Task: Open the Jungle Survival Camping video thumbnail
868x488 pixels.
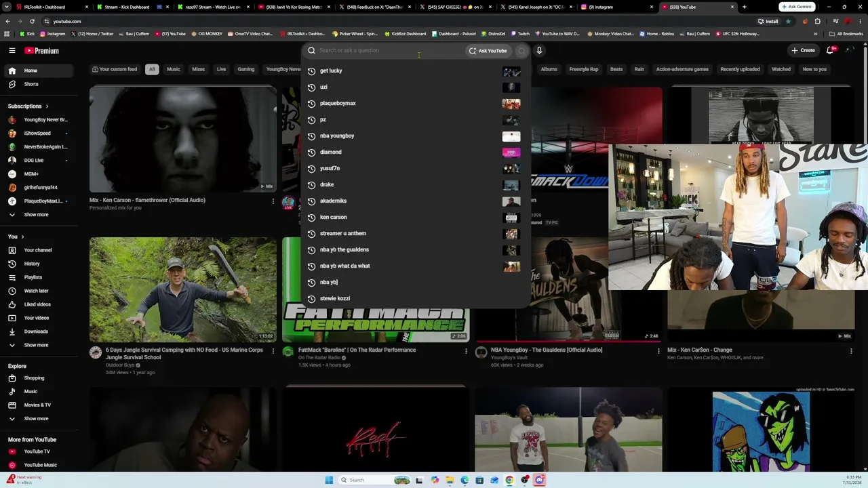Action: (x=183, y=289)
